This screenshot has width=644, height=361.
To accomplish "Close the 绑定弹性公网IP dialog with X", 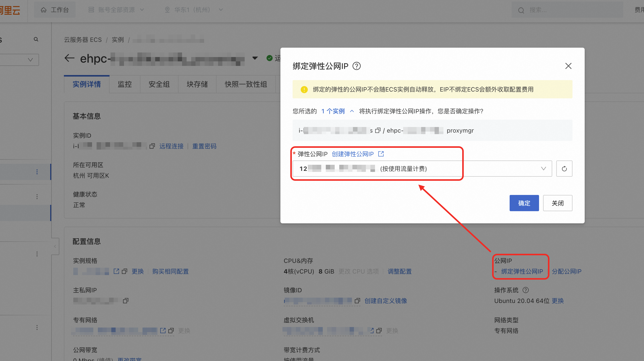I will point(568,66).
